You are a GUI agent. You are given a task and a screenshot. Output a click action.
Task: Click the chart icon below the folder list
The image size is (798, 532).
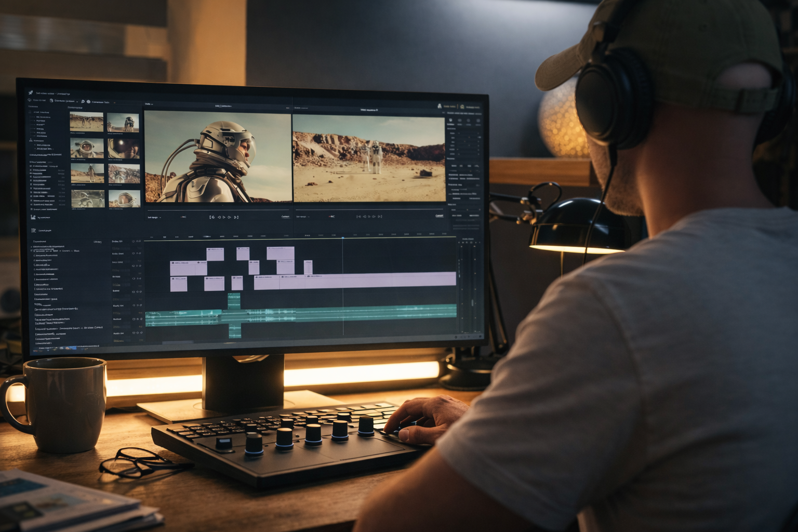tap(33, 217)
